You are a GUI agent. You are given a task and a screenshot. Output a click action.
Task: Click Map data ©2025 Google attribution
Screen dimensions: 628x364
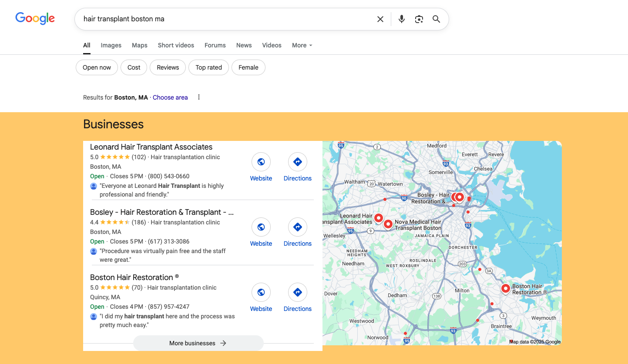pos(535,342)
